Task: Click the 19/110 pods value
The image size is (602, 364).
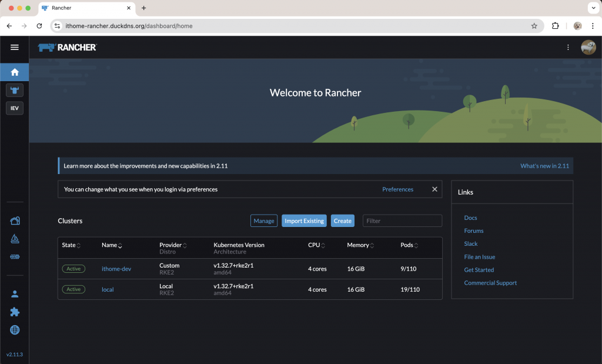Action: pyautogui.click(x=410, y=289)
